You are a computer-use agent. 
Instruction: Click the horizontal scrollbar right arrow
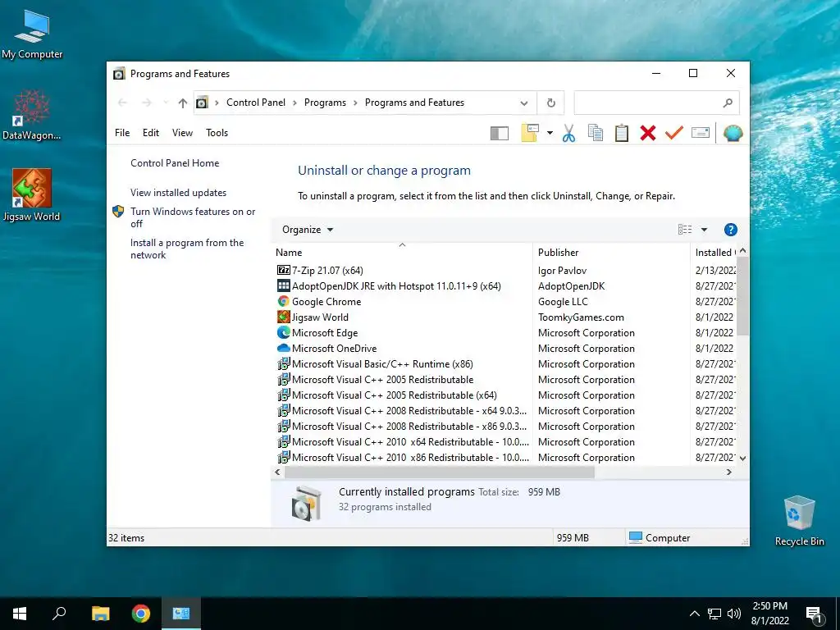click(728, 472)
